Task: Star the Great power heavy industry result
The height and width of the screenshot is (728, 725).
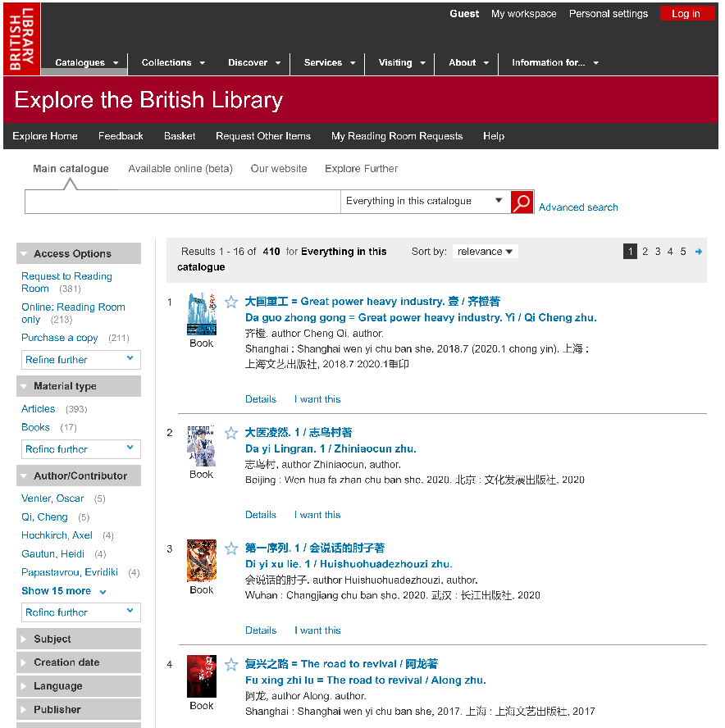Action: point(231,303)
